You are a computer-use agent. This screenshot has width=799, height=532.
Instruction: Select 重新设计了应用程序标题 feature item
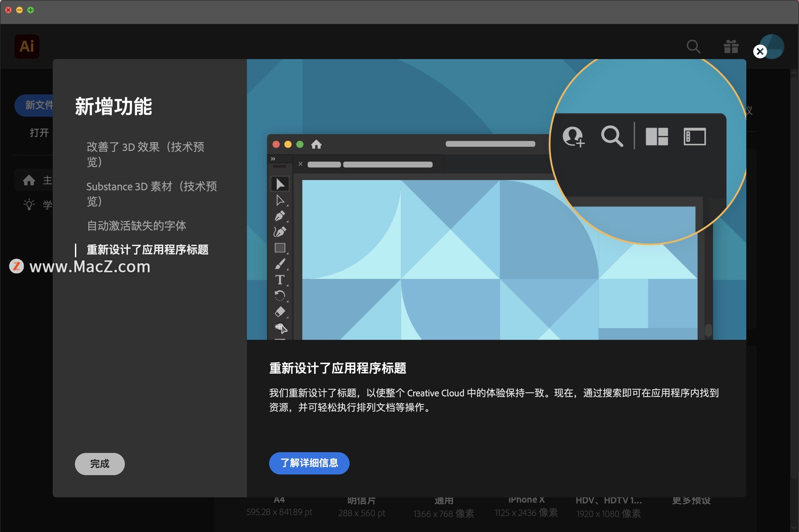tap(147, 250)
